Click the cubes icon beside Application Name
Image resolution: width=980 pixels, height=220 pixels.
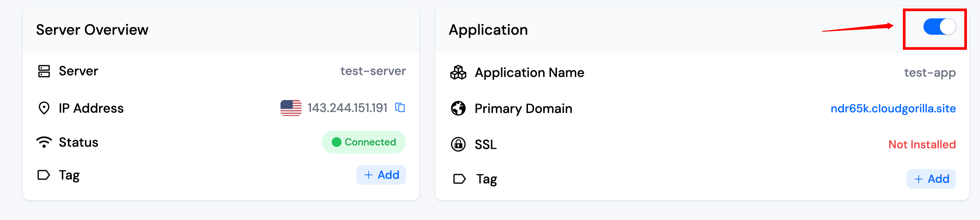[x=458, y=72]
